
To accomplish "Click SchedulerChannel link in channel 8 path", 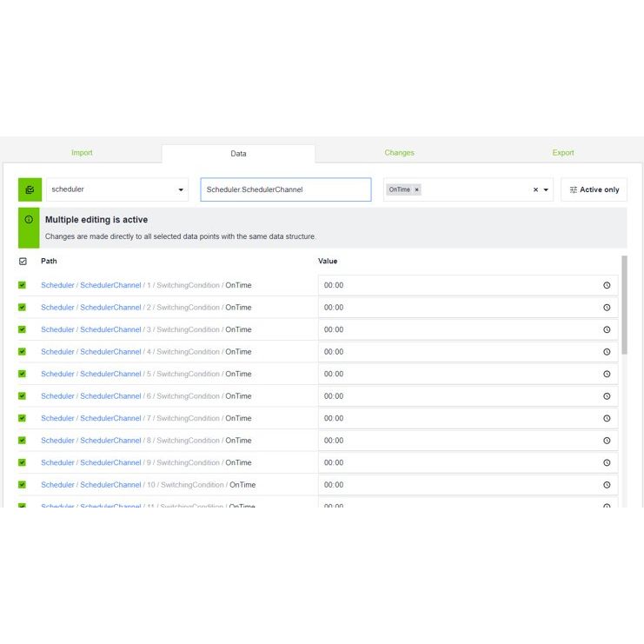I will click(110, 441).
